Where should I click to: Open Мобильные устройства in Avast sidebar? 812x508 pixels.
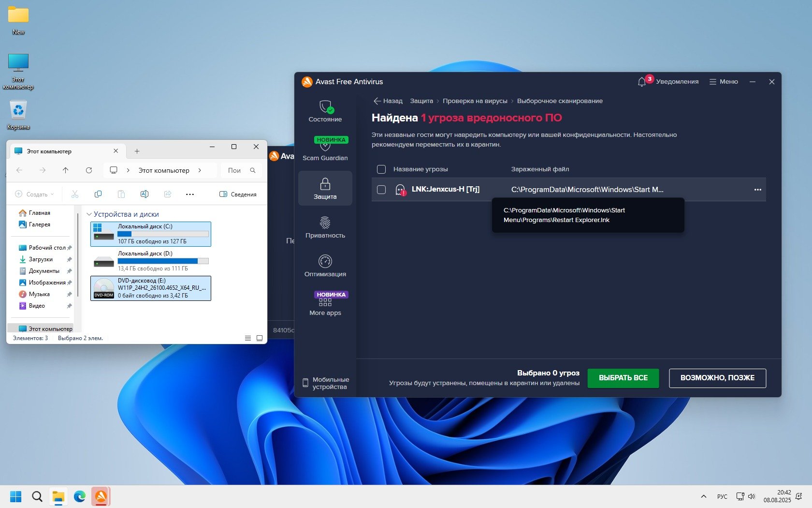326,383
